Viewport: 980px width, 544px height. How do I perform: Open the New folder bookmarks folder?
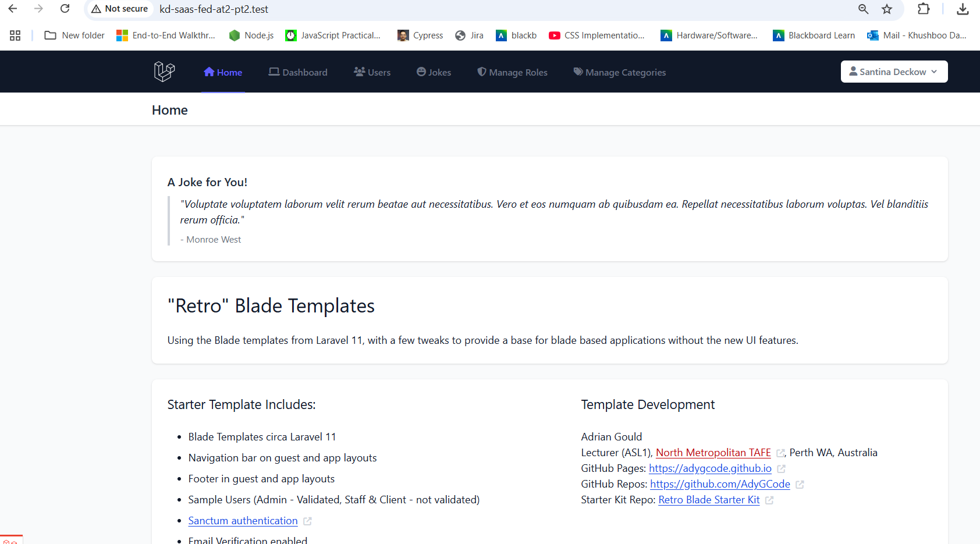(74, 35)
